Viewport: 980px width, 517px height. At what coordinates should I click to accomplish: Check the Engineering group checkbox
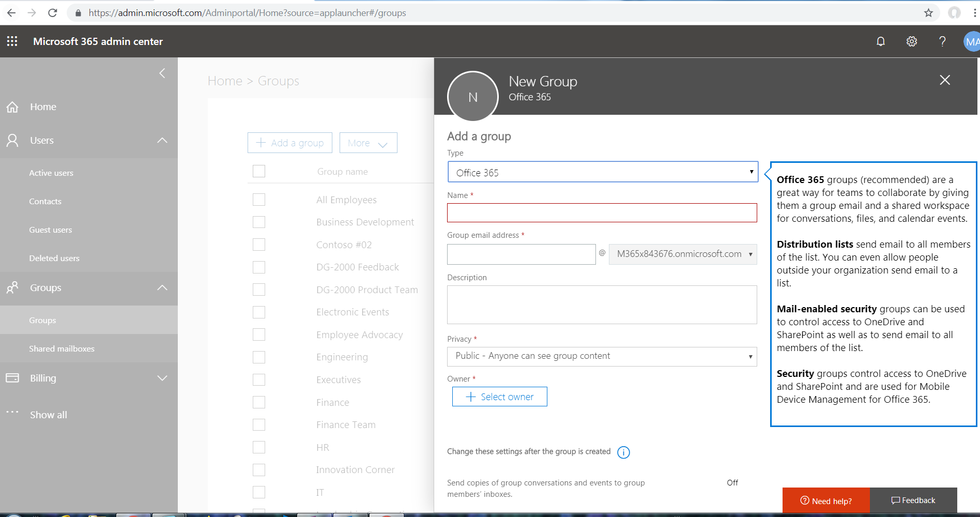pos(259,357)
